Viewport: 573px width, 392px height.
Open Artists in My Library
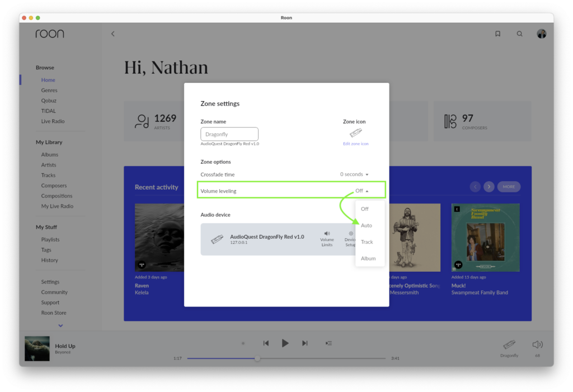(x=49, y=165)
